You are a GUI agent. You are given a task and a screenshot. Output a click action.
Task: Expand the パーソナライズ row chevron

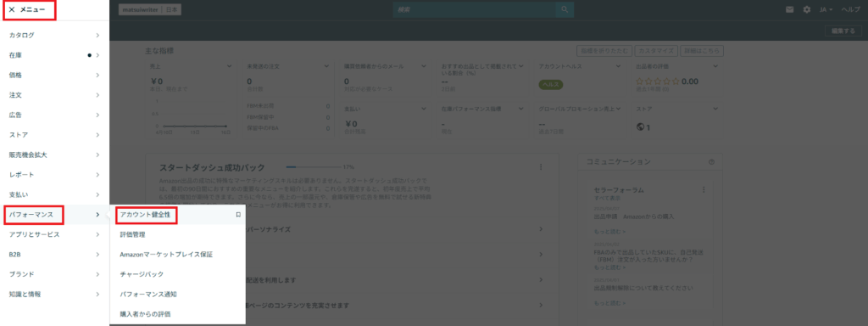coord(541,229)
